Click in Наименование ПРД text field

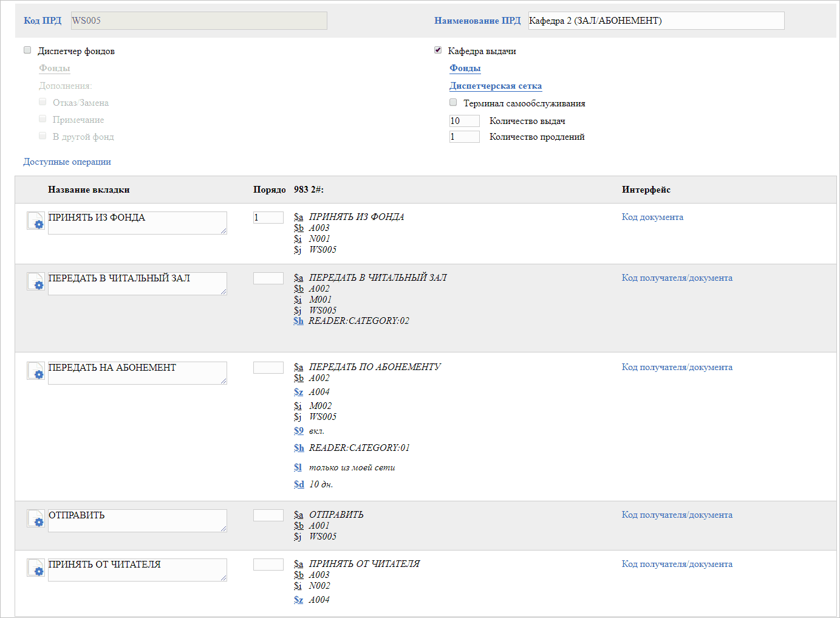point(656,21)
